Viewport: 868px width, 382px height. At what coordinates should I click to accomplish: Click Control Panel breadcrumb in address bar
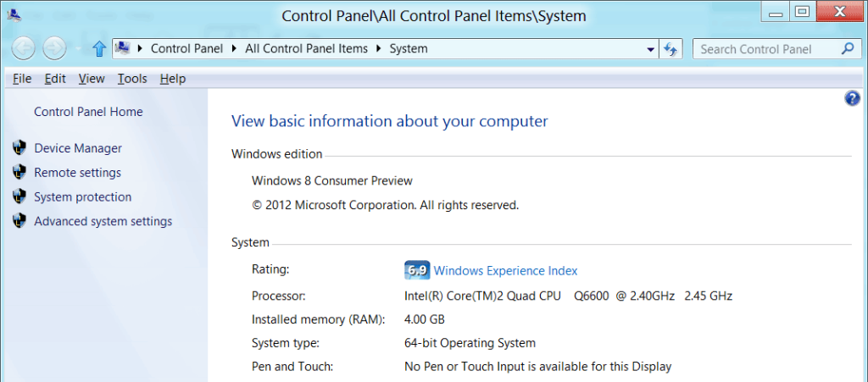[187, 48]
